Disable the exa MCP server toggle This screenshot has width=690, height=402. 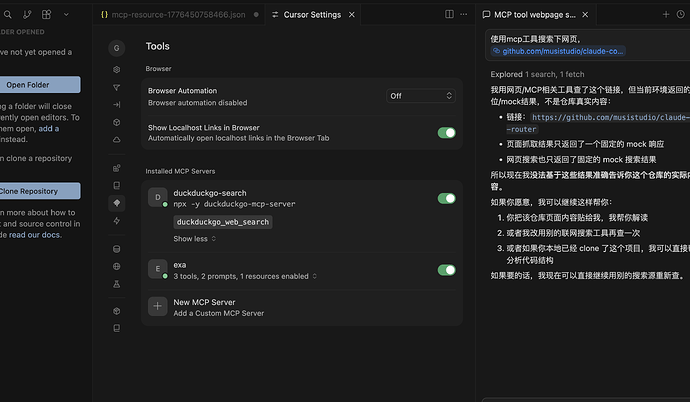coord(447,270)
